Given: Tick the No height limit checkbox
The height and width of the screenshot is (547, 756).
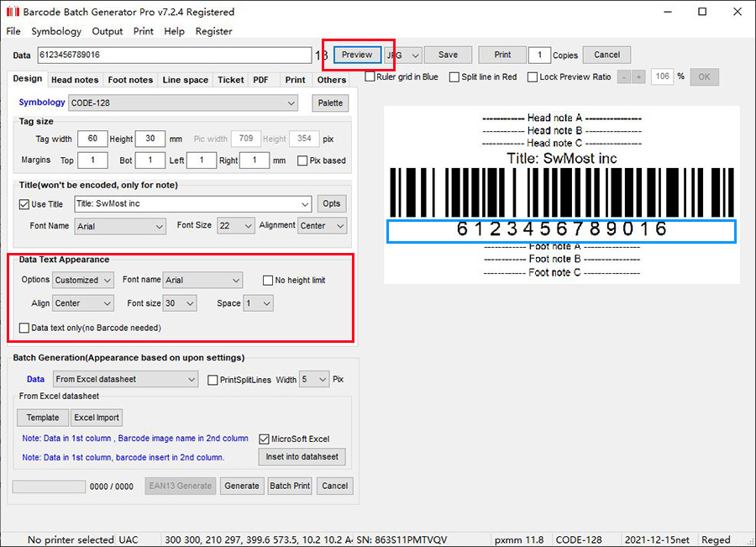Looking at the screenshot, I should pos(268,281).
